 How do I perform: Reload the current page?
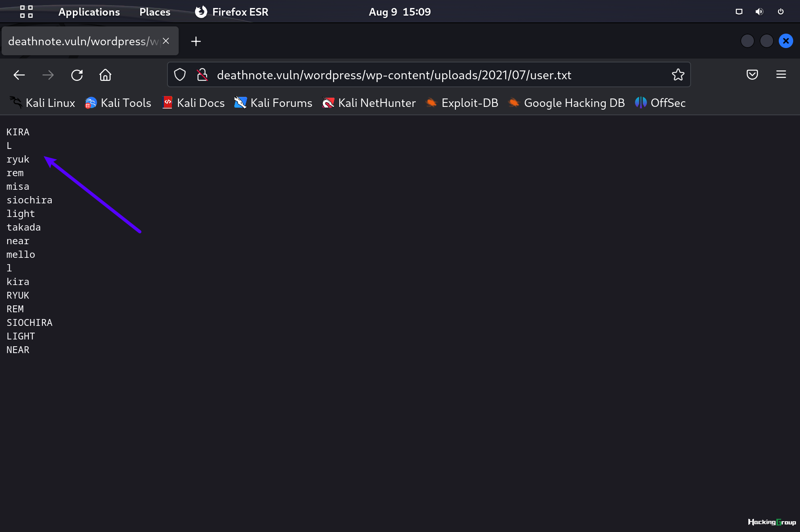point(77,75)
